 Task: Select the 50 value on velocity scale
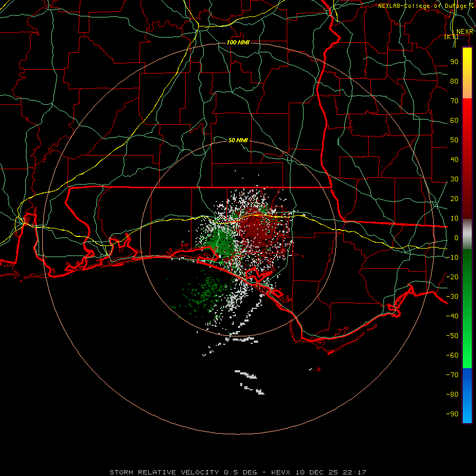click(x=454, y=140)
